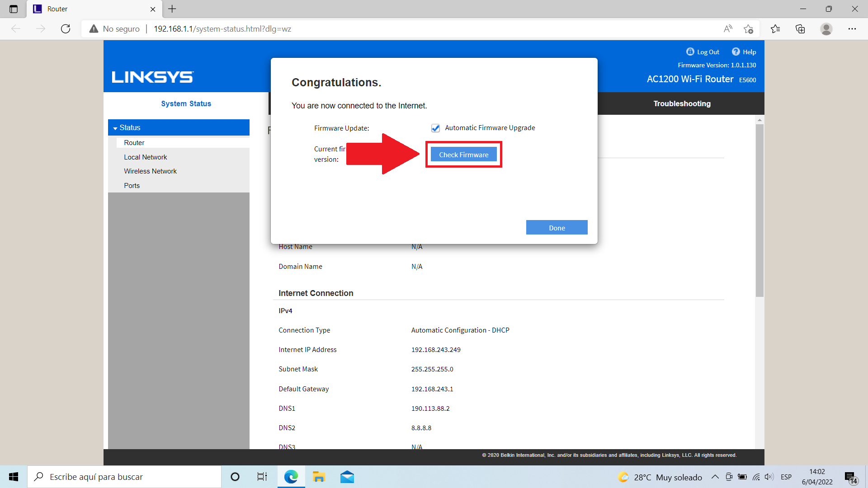Open Microsoft Edge from taskbar
The image size is (868, 488).
pyautogui.click(x=291, y=477)
